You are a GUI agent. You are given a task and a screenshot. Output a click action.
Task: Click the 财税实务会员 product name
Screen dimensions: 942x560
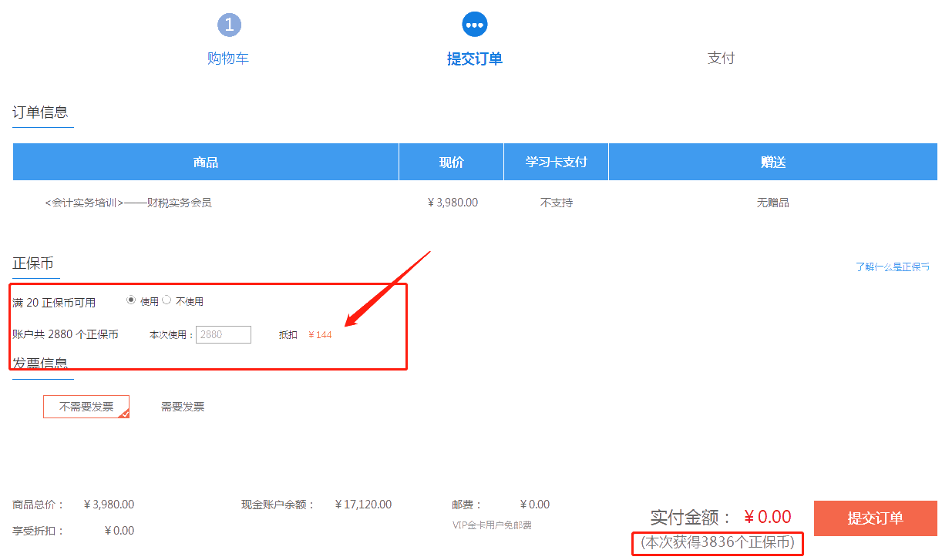click(x=128, y=203)
